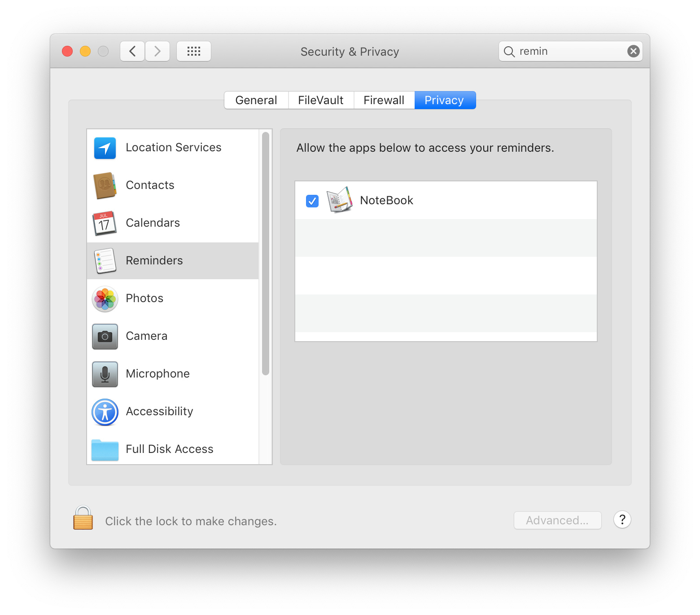Click the Calendars icon in sidebar
700x615 pixels.
[x=105, y=223]
